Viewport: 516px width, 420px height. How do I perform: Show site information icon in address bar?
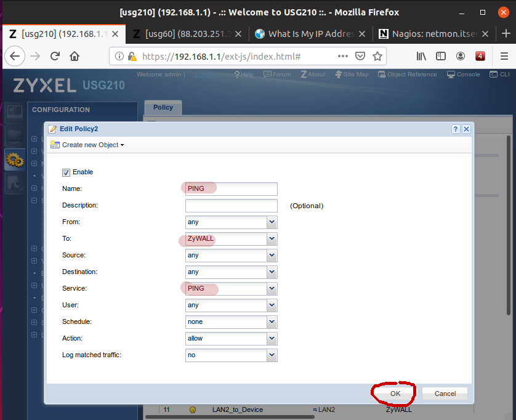[119, 56]
